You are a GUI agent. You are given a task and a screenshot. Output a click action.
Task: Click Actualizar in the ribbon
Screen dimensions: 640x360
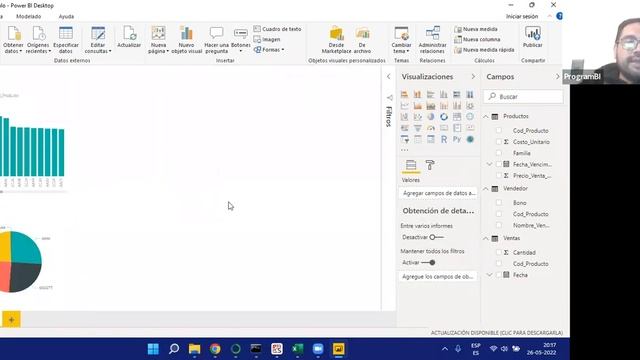(129, 37)
